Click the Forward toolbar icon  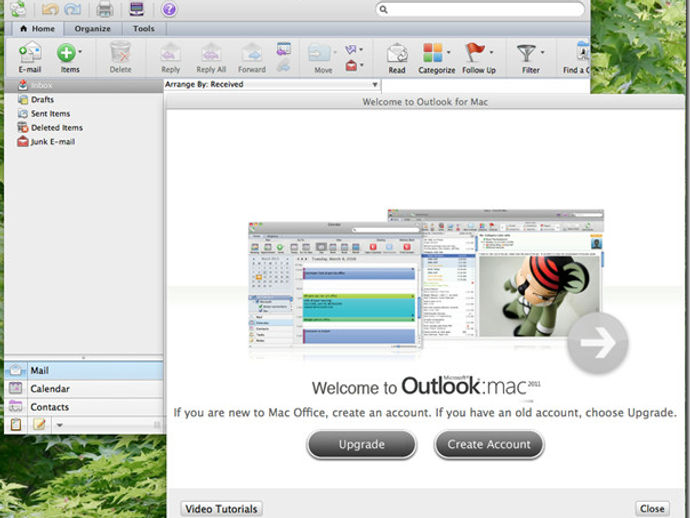point(252,53)
